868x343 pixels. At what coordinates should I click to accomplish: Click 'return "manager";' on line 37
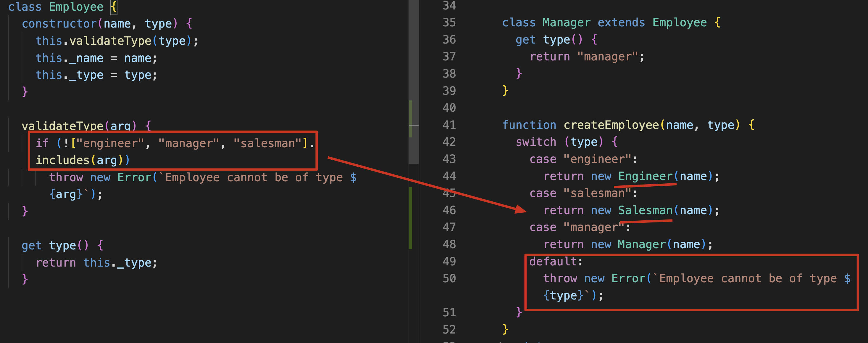pyautogui.click(x=587, y=57)
